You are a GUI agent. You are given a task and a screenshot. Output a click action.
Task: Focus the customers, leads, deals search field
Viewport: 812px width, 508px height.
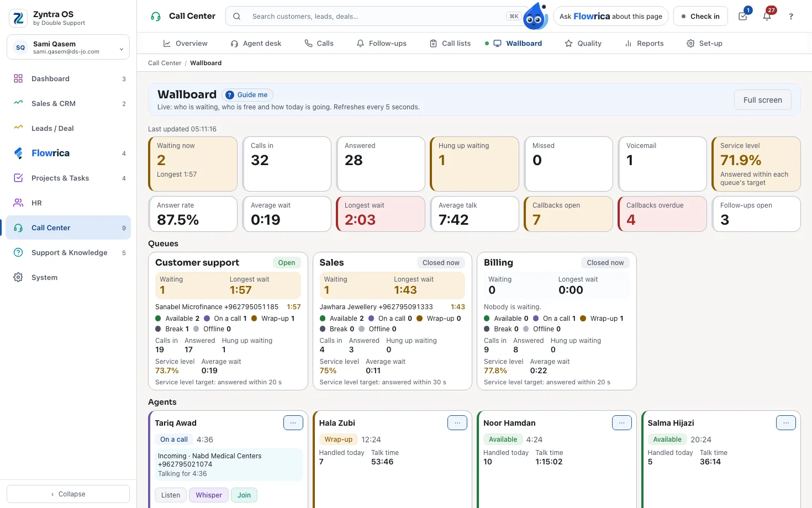[x=376, y=16]
